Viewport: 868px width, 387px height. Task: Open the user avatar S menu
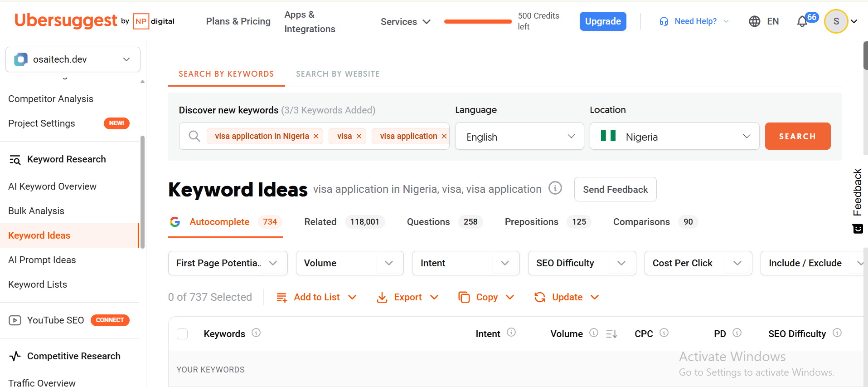pyautogui.click(x=836, y=21)
